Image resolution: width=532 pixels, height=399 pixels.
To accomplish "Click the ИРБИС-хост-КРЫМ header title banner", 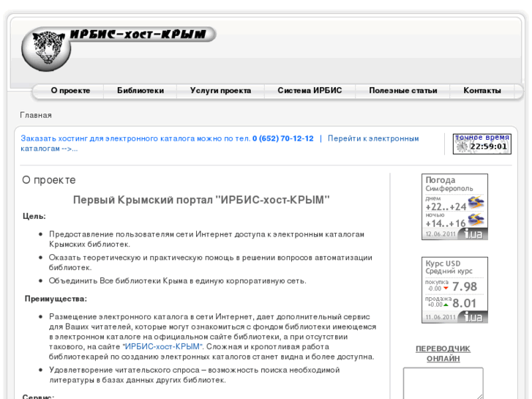I will pos(138,34).
